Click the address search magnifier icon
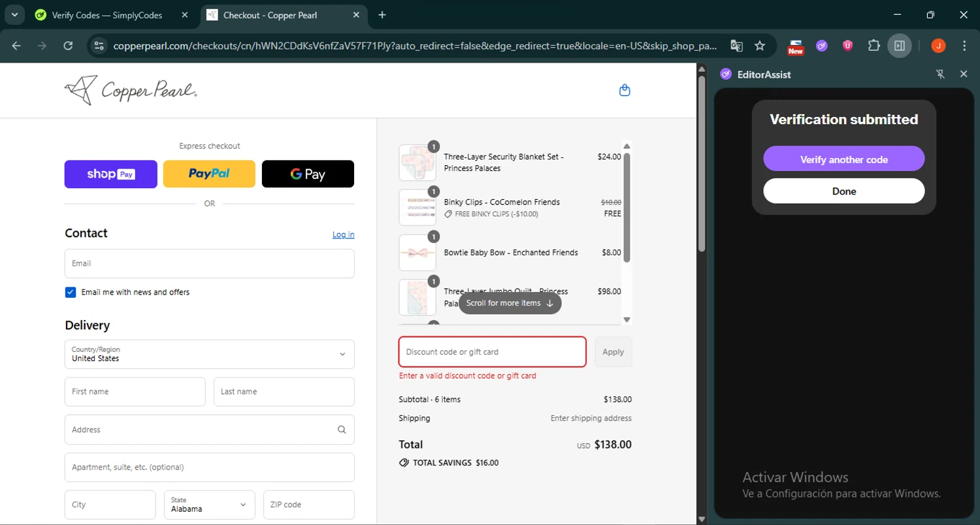 coord(342,430)
